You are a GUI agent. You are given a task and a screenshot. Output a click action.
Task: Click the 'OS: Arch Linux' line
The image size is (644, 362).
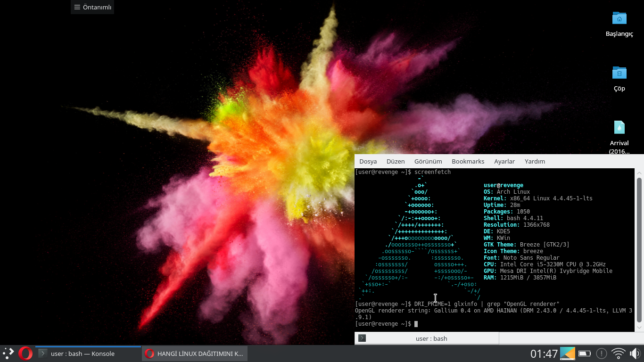coord(507,192)
